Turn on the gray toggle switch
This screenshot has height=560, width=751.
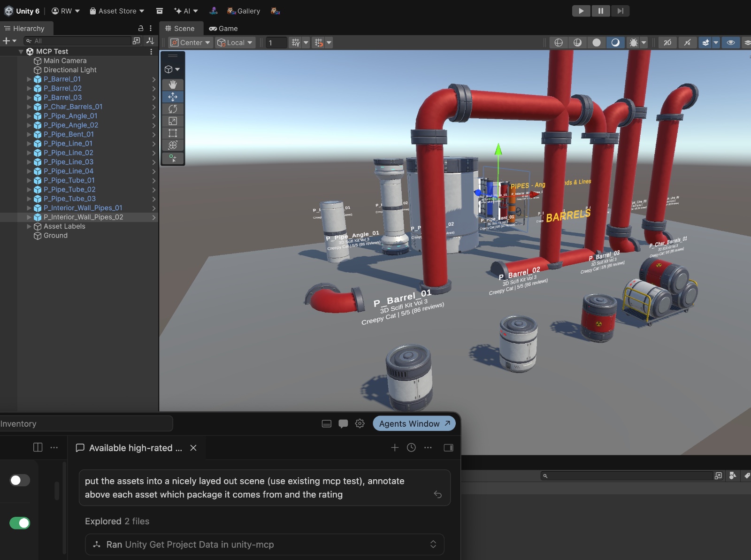(x=20, y=480)
